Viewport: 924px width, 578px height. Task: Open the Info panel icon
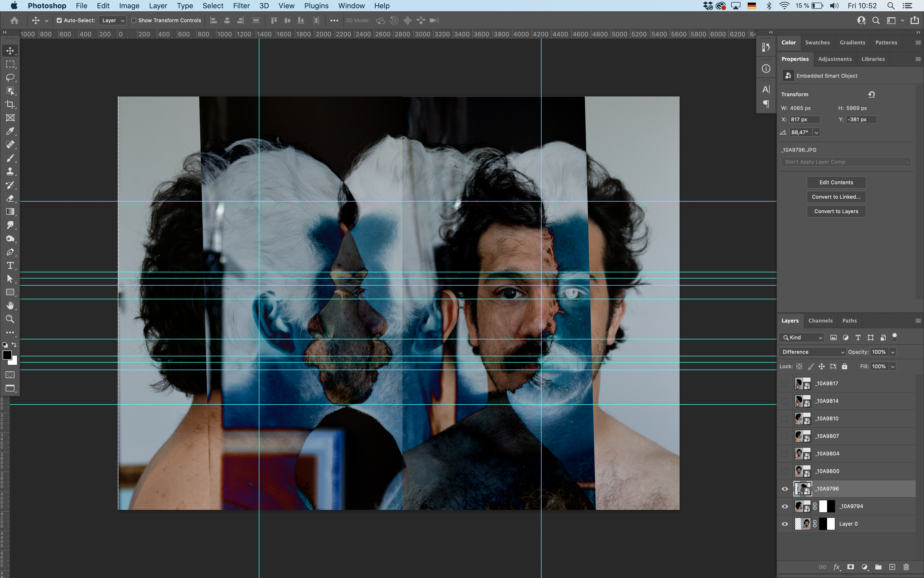[766, 68]
